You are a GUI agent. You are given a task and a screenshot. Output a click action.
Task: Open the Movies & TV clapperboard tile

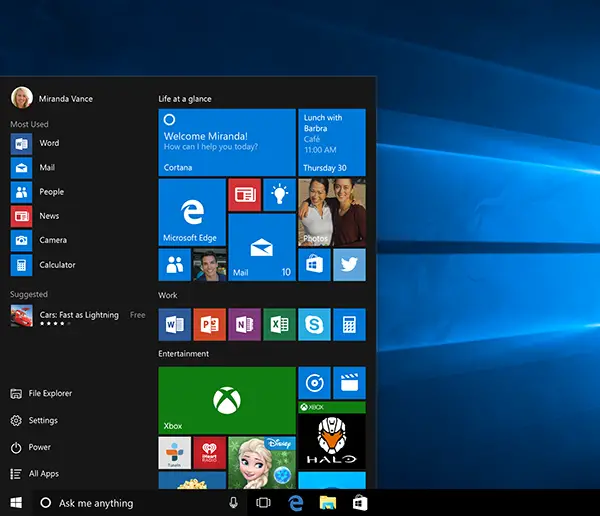(349, 383)
